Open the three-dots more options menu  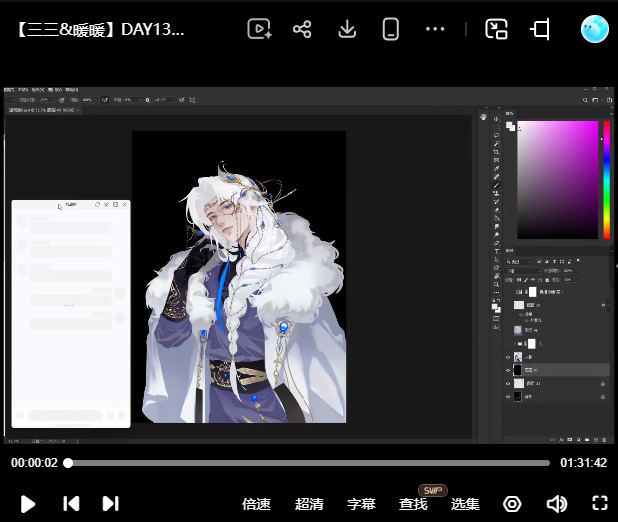tap(435, 29)
